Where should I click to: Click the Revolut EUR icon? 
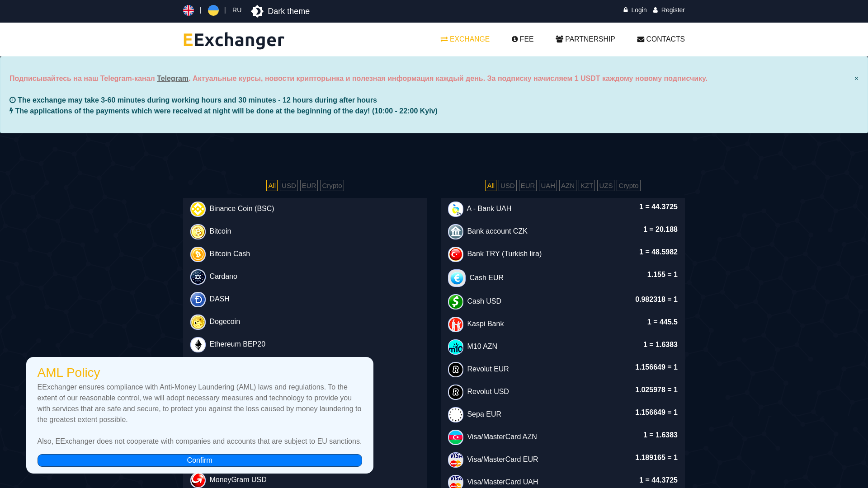[x=456, y=370]
